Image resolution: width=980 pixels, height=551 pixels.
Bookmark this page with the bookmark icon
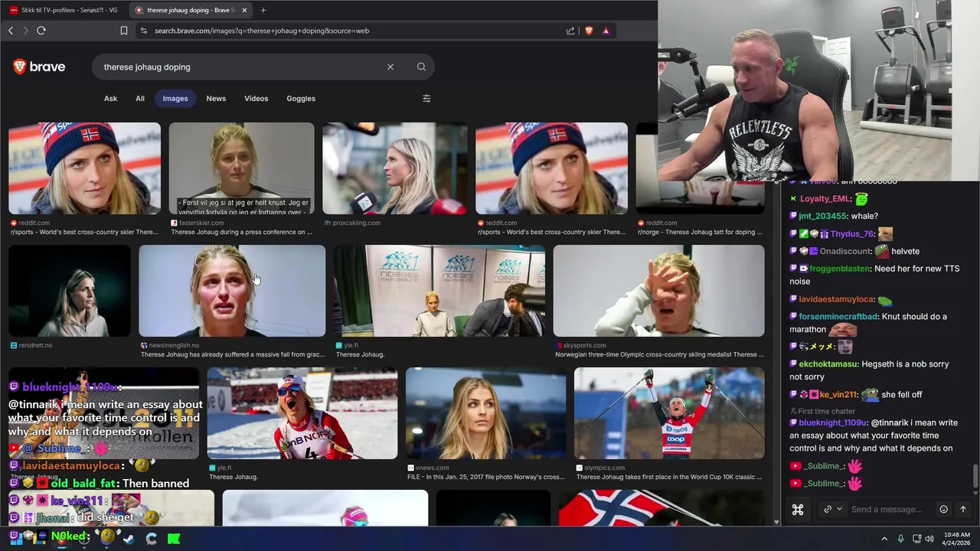click(x=124, y=31)
